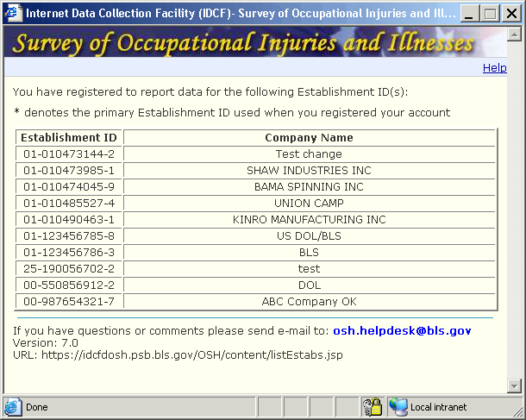
Task: Select establishment ID 01-010490463-1
Action: pos(69,220)
